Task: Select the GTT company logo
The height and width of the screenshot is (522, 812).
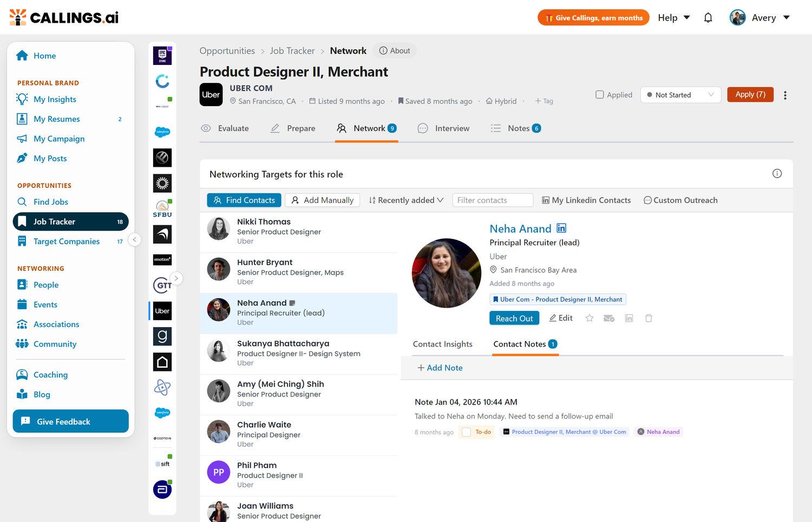Action: pyautogui.click(x=162, y=285)
